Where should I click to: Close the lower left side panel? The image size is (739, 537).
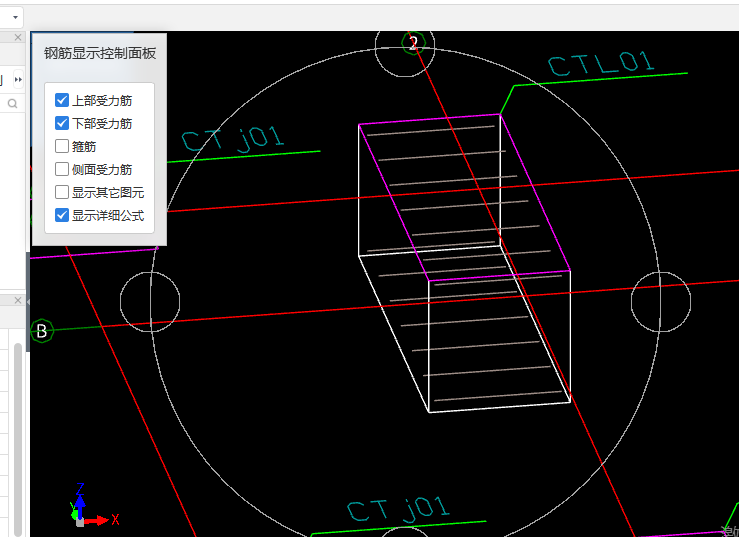pyautogui.click(x=18, y=300)
